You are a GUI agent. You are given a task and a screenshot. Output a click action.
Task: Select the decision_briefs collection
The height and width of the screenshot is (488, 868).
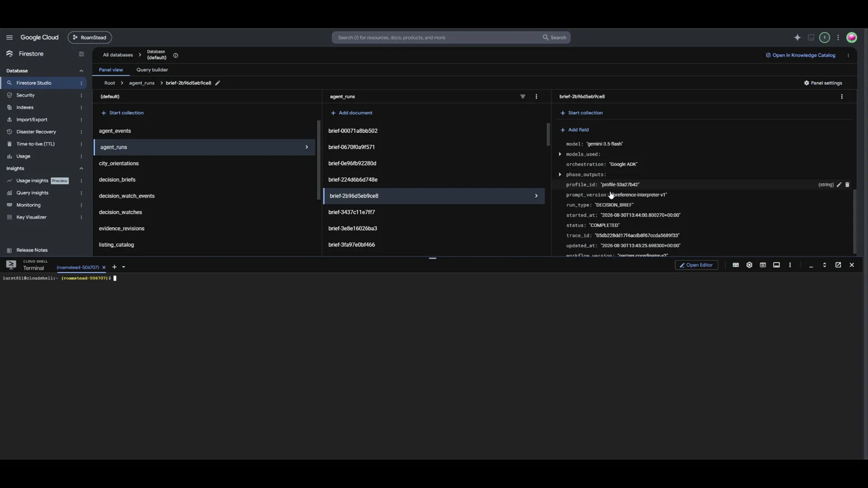pos(204,179)
